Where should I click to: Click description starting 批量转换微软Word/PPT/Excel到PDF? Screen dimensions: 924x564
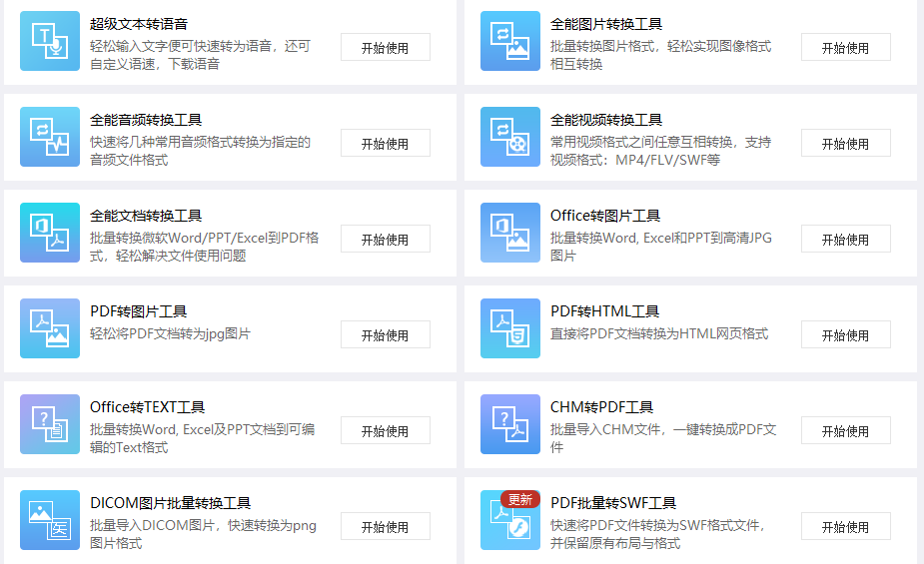point(205,247)
